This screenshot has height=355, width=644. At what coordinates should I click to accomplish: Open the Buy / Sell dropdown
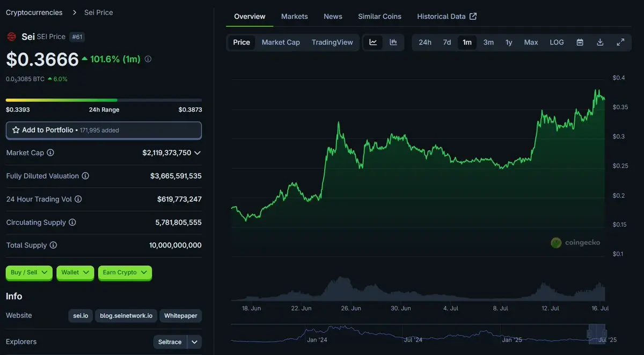coord(29,272)
